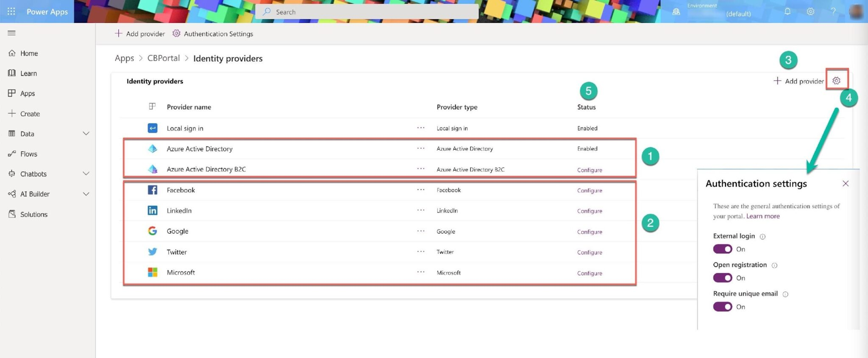
Task: Configure the Facebook provider
Action: pyautogui.click(x=590, y=190)
